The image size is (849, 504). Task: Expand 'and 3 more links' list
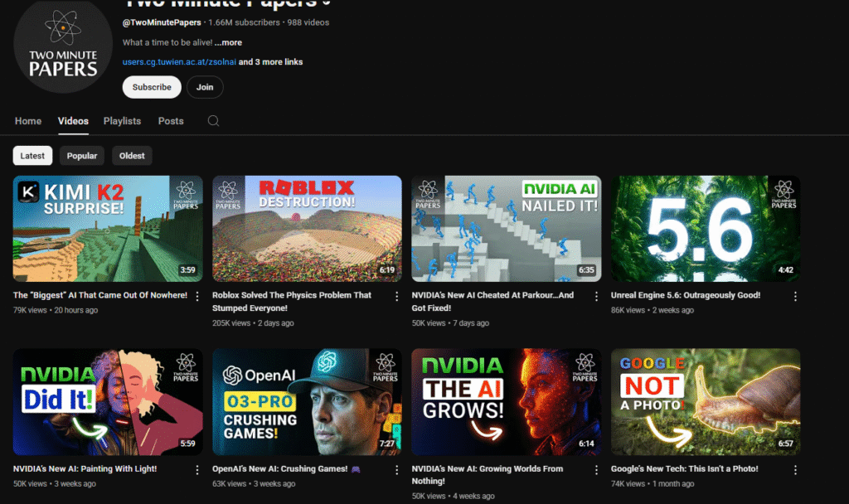271,61
